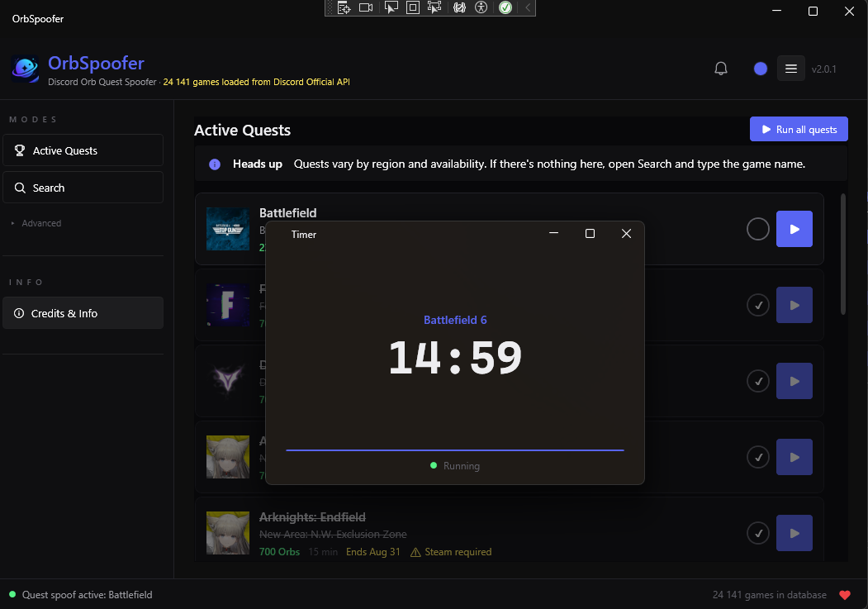
Task: Toggle the empty circle on Battlefield quest
Action: click(x=758, y=229)
